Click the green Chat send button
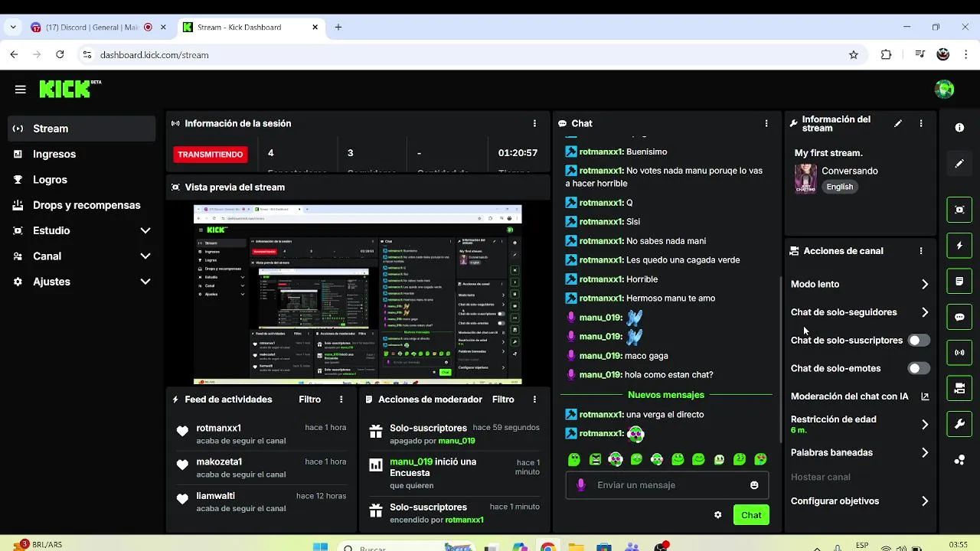 click(751, 515)
